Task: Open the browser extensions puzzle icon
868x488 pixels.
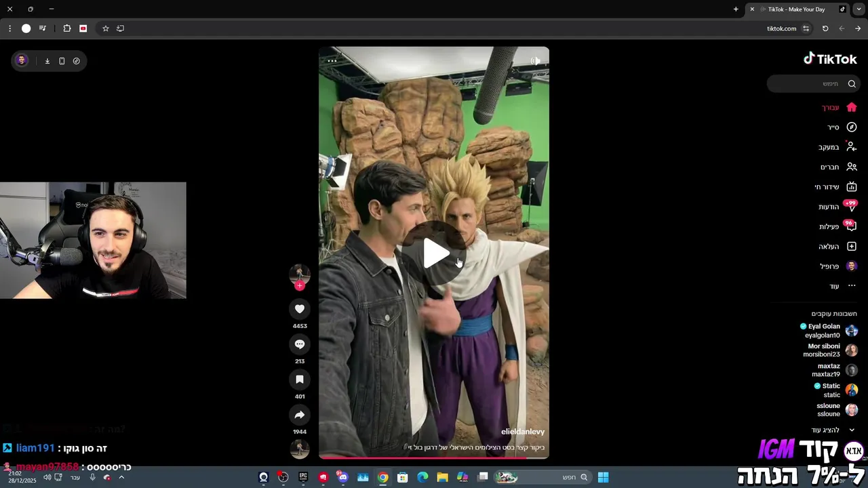Action: 67,28
